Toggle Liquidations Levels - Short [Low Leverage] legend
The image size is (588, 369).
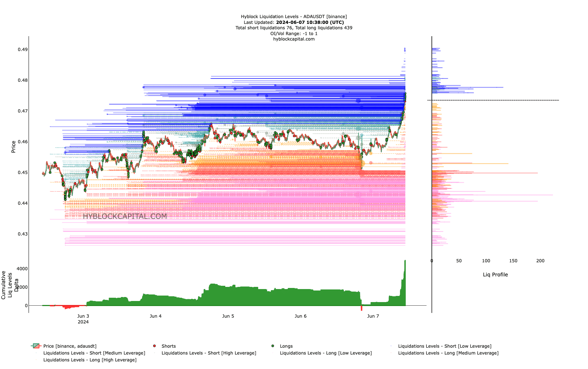click(x=441, y=346)
